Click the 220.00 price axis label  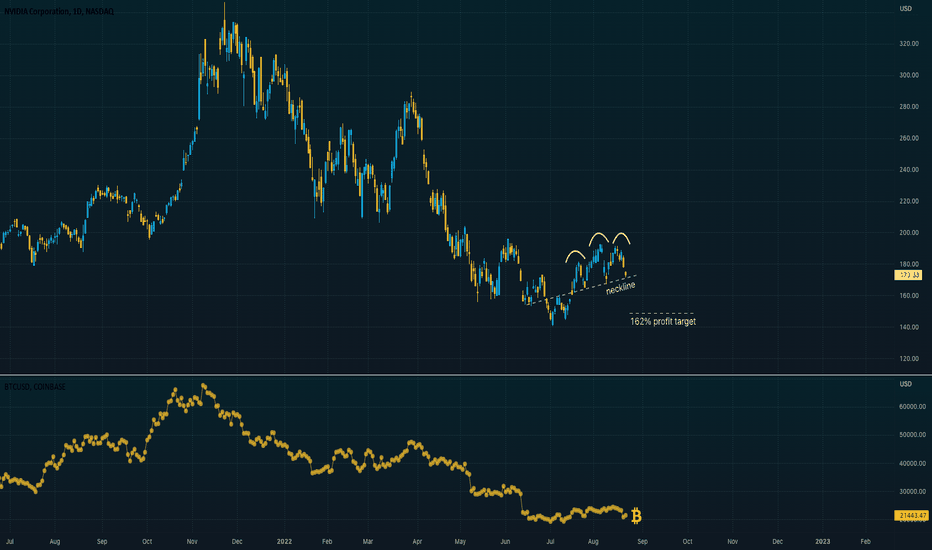(909, 202)
